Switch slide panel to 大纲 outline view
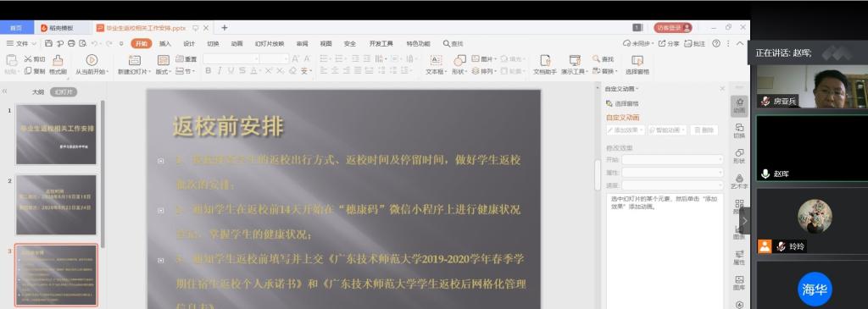Image resolution: width=868 pixels, height=309 pixels. [x=37, y=92]
